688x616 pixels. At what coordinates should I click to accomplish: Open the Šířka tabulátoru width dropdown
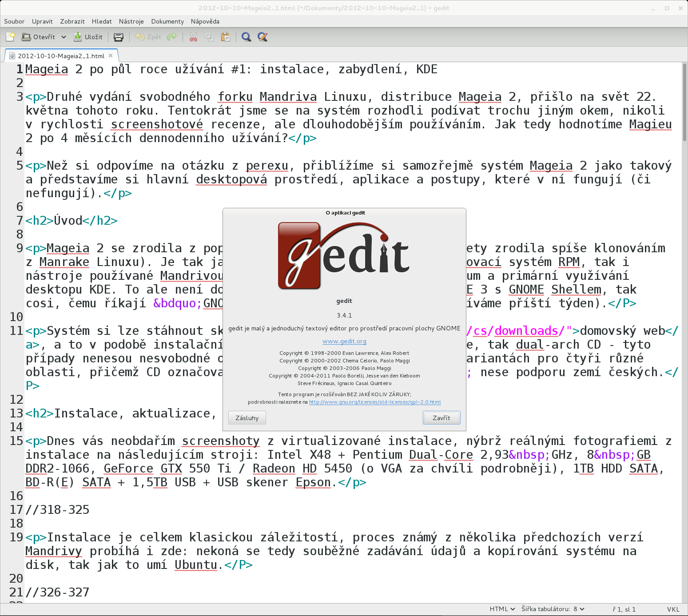coord(553,609)
